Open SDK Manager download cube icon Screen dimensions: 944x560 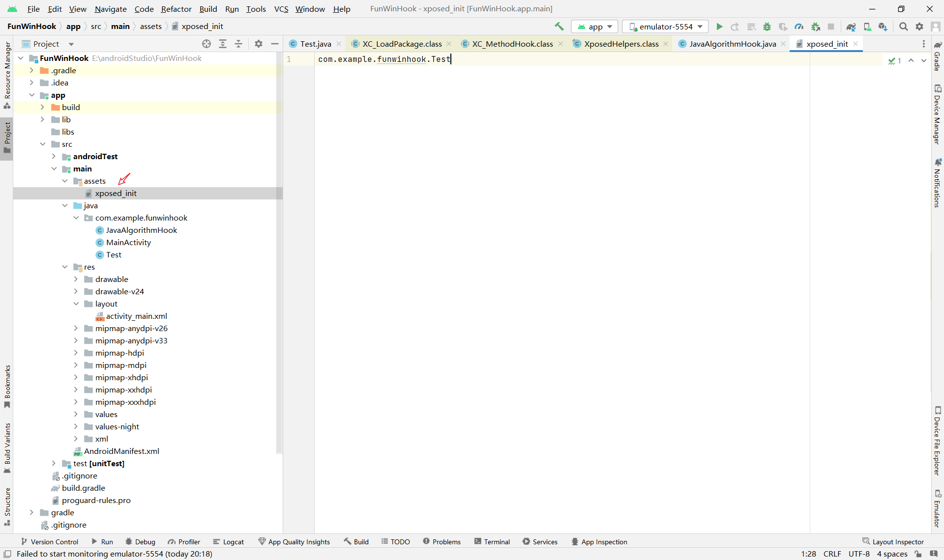pos(883,27)
